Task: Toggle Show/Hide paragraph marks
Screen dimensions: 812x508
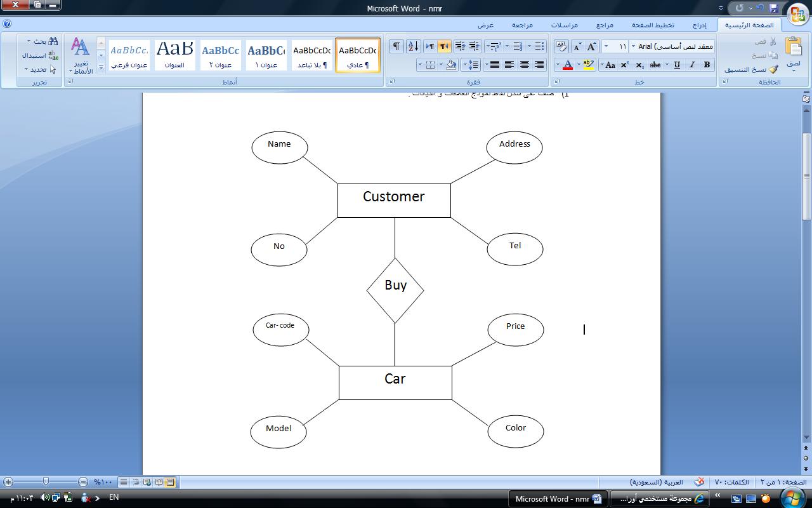Action: pyautogui.click(x=396, y=46)
